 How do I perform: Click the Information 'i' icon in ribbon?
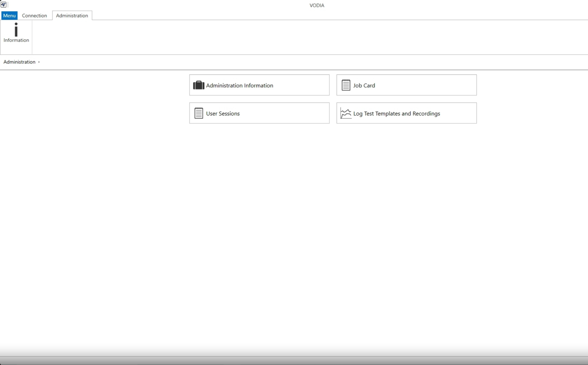pyautogui.click(x=16, y=30)
